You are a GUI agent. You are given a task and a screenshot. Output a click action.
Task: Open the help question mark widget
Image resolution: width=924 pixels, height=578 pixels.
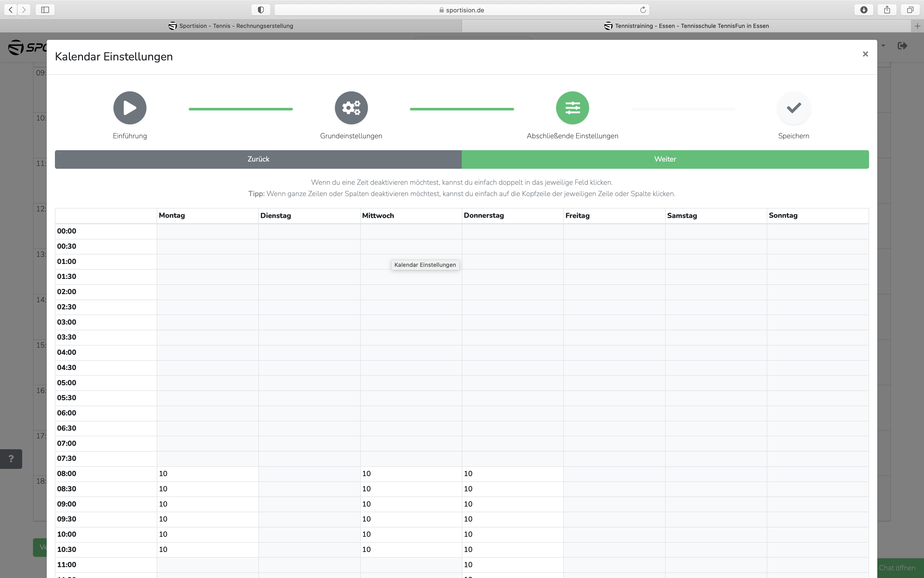[11, 459]
